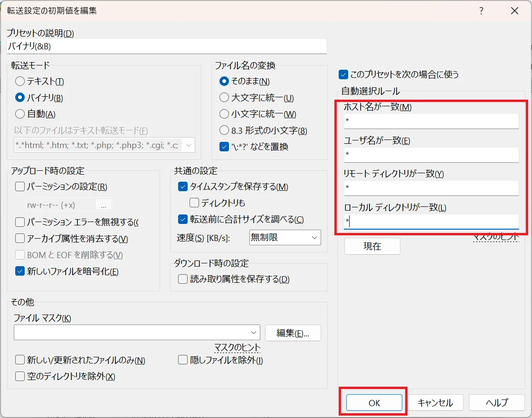Click the permissions rw-r--r-- field
The image size is (532, 418).
[60, 205]
